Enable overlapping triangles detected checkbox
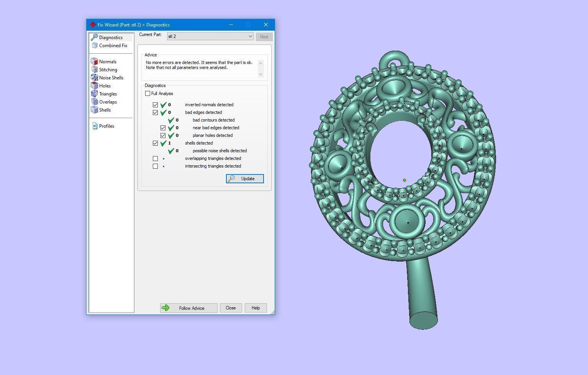Screen dimensions: 588x375 pyautogui.click(x=155, y=158)
